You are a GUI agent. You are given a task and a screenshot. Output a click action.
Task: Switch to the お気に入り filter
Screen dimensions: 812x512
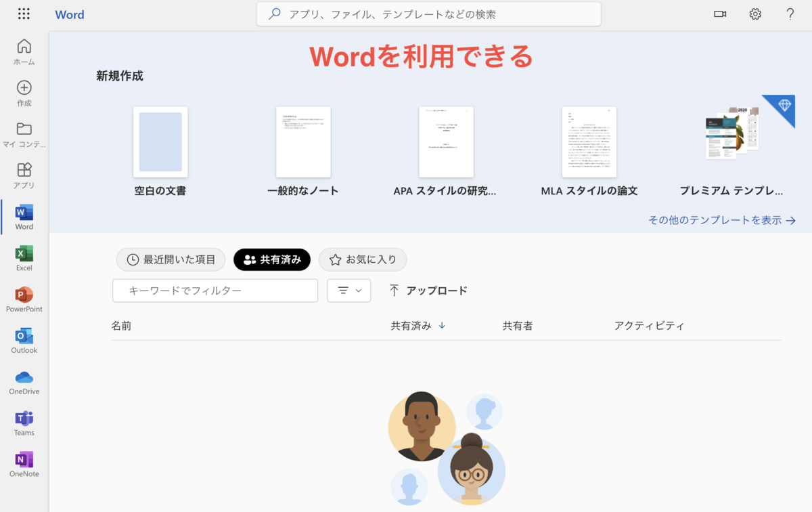(x=363, y=259)
